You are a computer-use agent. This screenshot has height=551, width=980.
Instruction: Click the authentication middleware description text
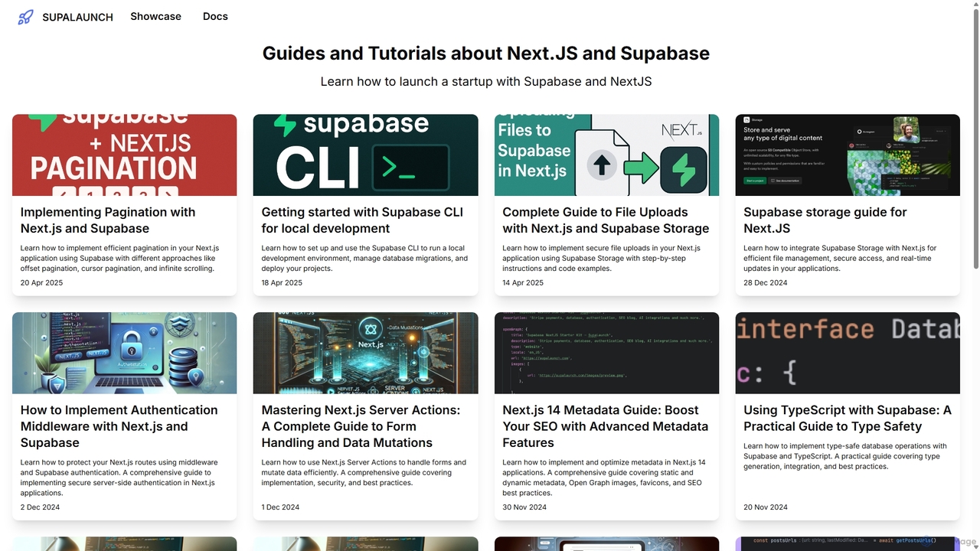tap(119, 478)
